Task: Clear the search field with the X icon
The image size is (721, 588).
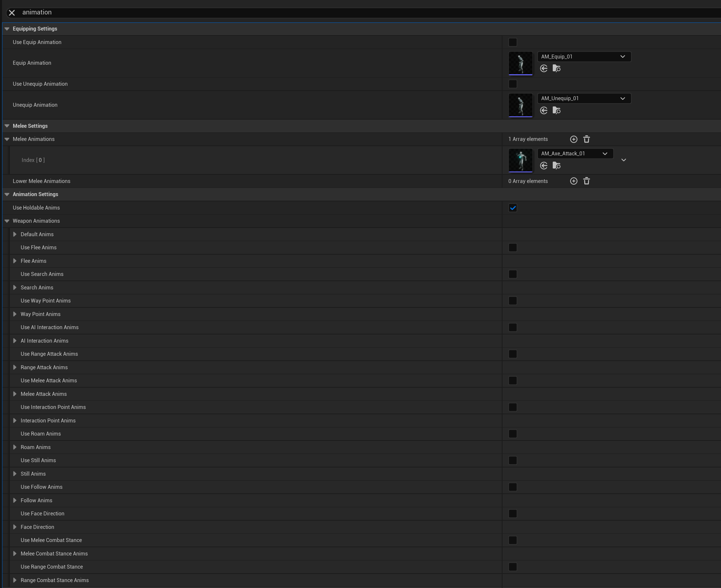Action: click(12, 13)
